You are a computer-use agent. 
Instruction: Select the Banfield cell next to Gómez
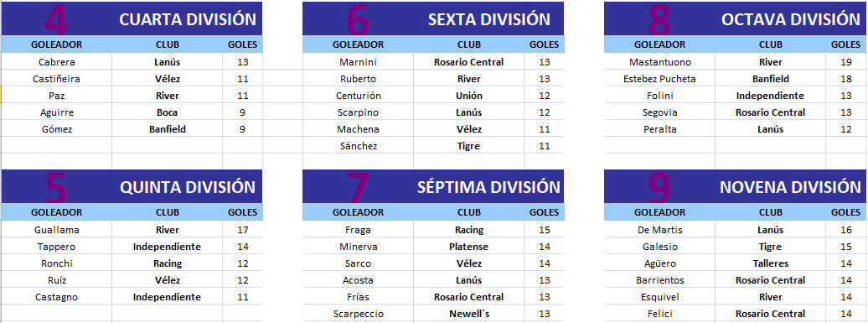click(168, 129)
